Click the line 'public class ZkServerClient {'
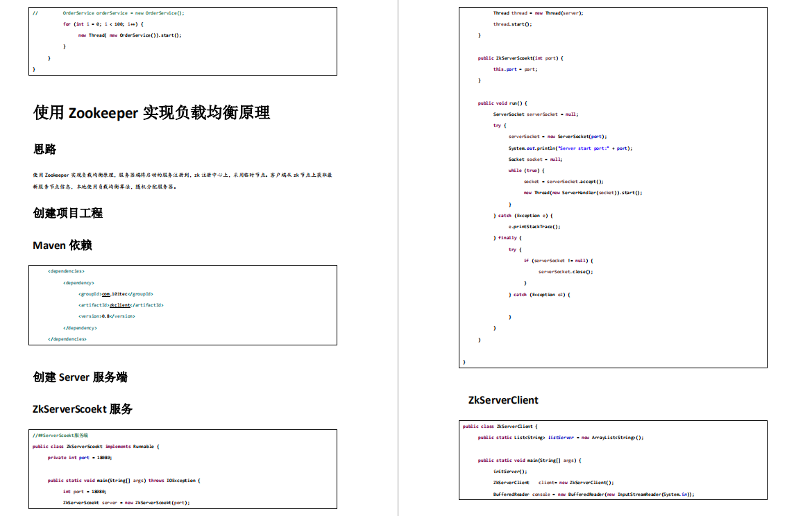The image size is (812, 516). click(500, 427)
